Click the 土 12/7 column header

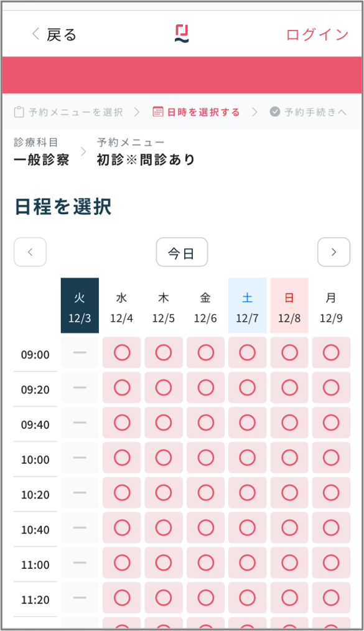click(x=248, y=306)
